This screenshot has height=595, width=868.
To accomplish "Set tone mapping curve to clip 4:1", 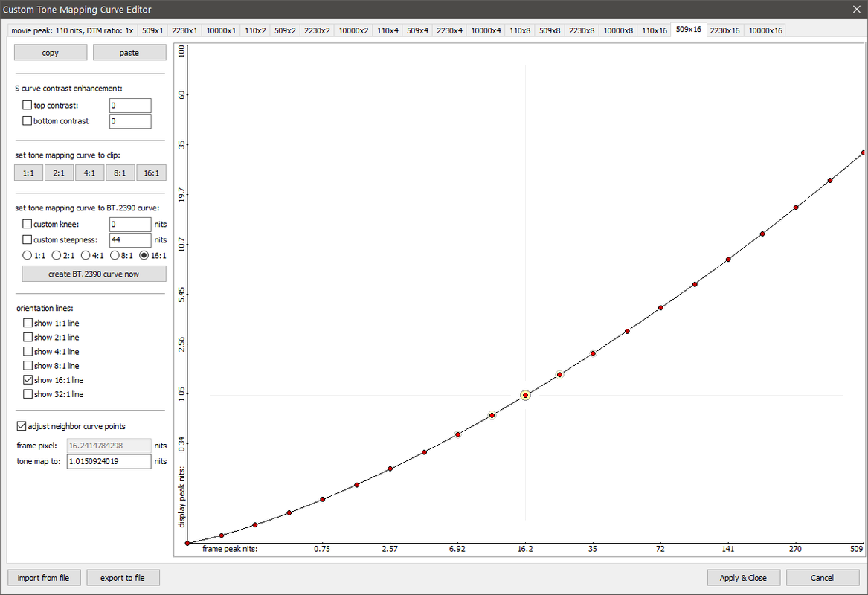I will coord(89,173).
